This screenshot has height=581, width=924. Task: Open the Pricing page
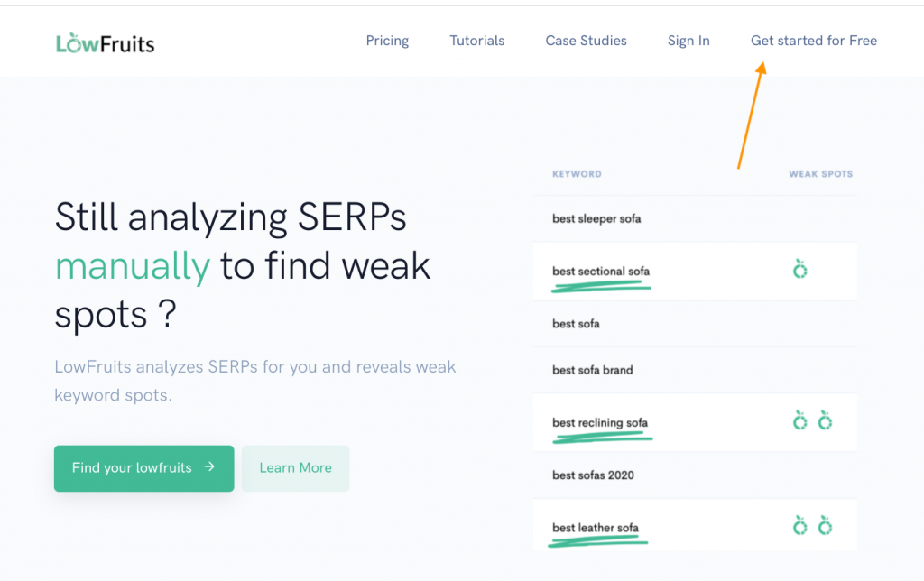tap(387, 41)
